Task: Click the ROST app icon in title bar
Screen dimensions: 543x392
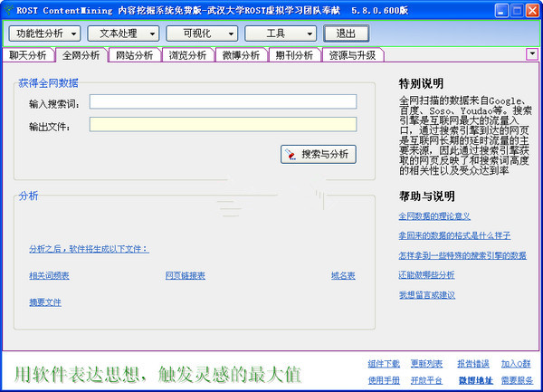Action: [8, 10]
